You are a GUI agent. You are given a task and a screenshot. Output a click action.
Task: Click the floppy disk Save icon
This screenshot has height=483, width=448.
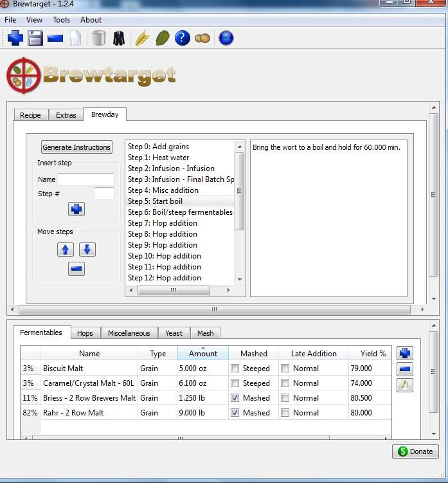pos(35,39)
